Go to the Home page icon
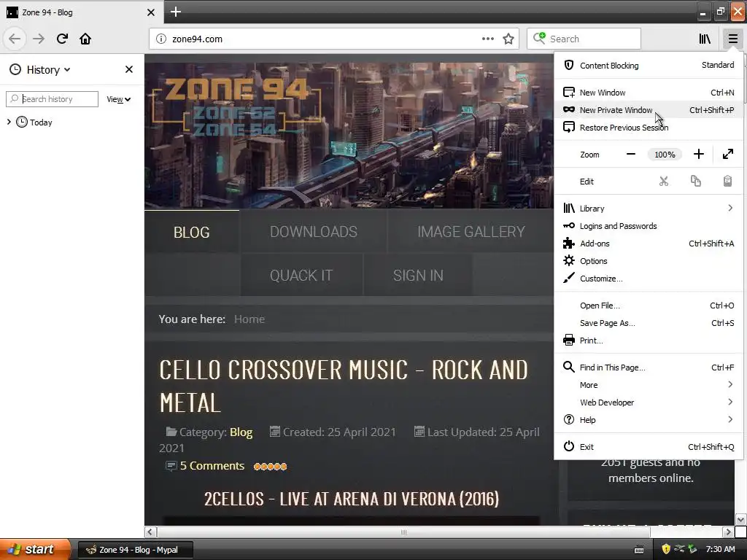This screenshot has height=560, width=747. (x=85, y=39)
